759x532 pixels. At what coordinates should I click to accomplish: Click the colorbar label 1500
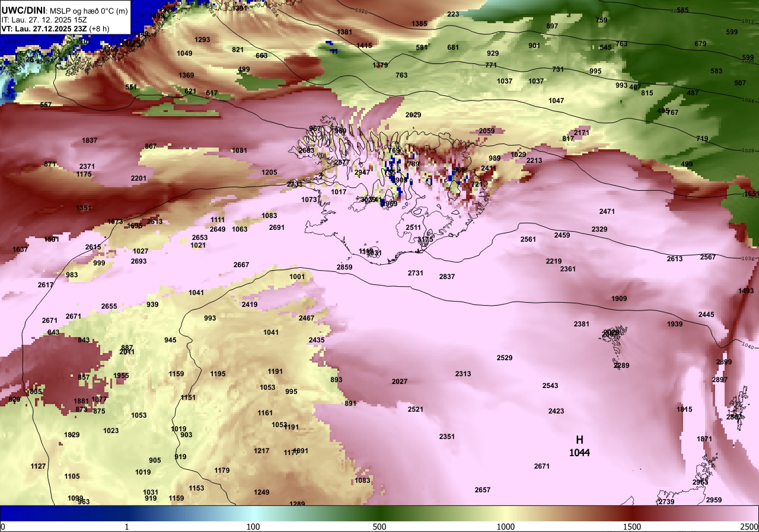coord(632,527)
